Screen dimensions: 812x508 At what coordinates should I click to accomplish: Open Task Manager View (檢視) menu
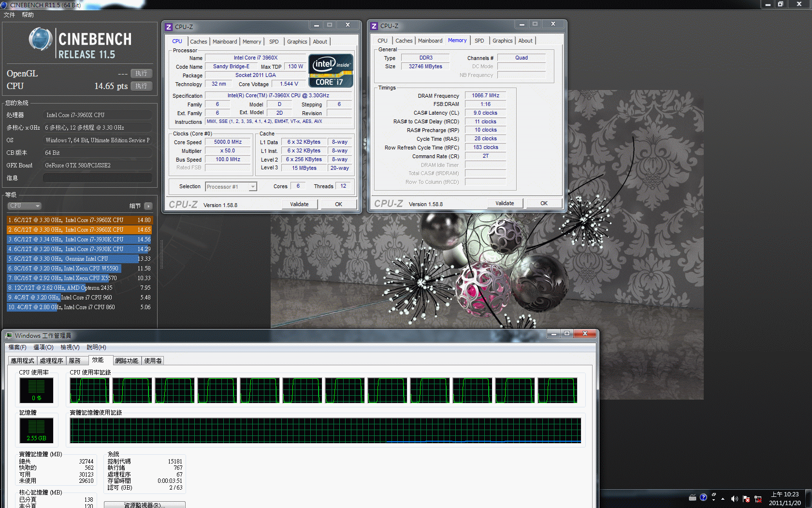point(70,347)
